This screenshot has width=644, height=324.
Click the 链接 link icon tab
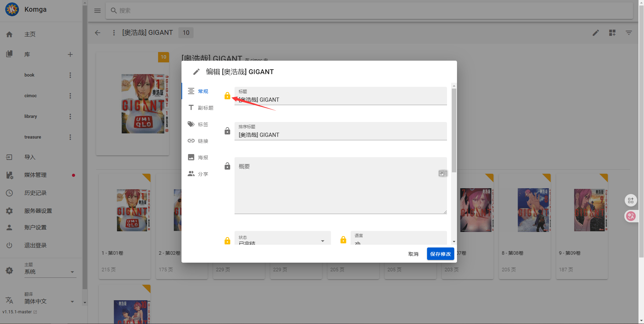pos(191,141)
